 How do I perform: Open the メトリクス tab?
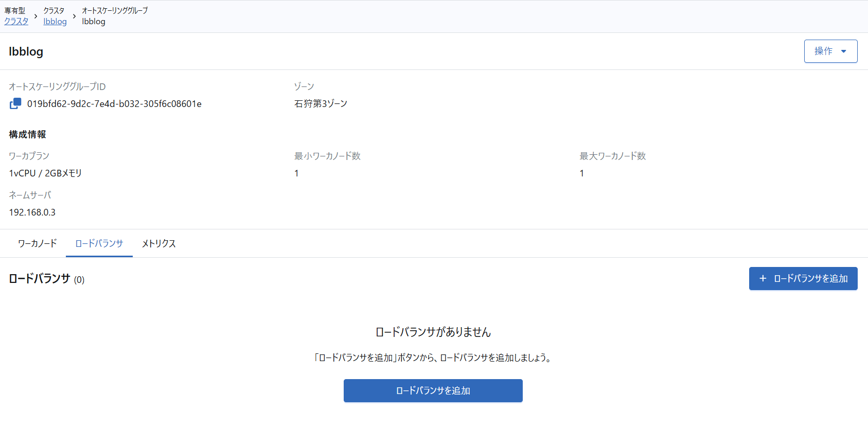(158, 243)
